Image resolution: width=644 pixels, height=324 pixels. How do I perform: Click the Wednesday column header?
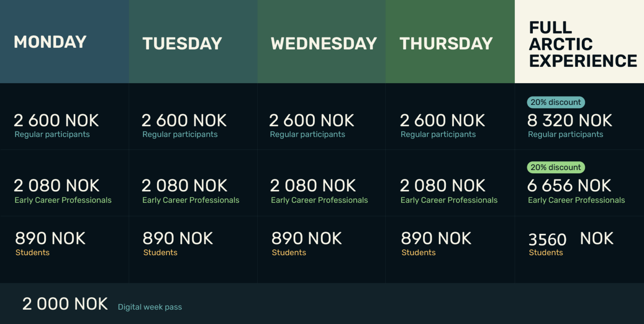pos(324,44)
